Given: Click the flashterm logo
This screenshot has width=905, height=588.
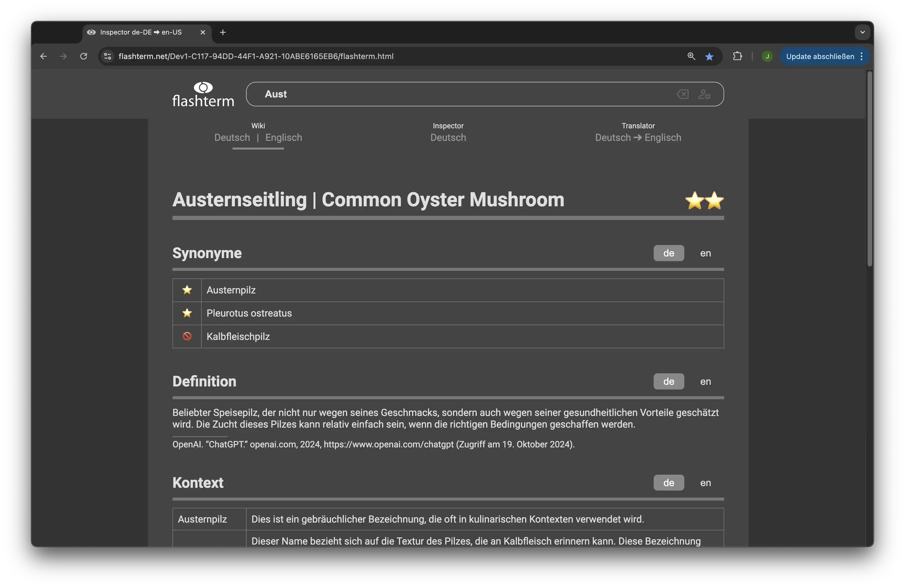Looking at the screenshot, I should point(203,94).
